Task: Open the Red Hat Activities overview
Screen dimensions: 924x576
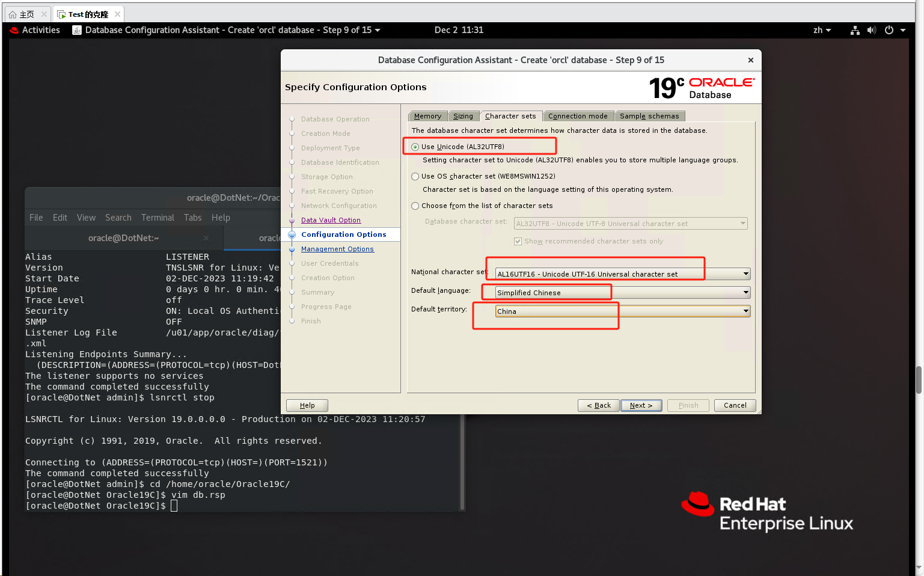Action: [35, 30]
